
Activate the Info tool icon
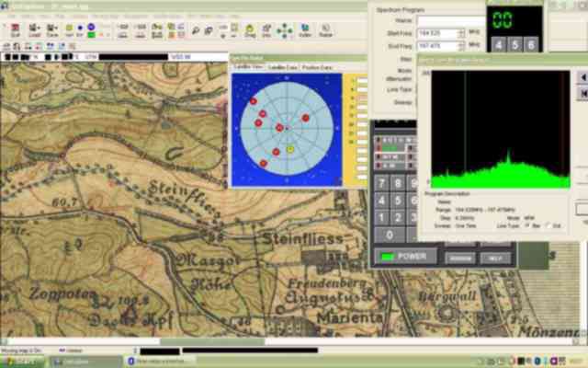(x=266, y=30)
